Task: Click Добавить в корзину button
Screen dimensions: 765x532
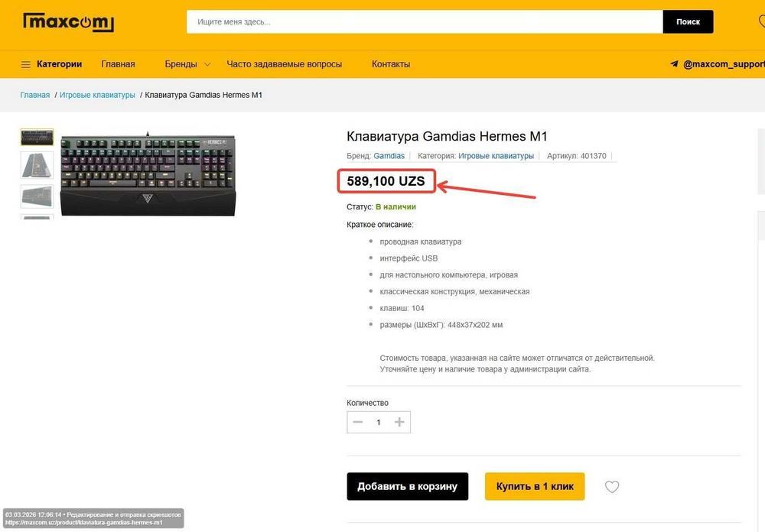Action: point(407,486)
